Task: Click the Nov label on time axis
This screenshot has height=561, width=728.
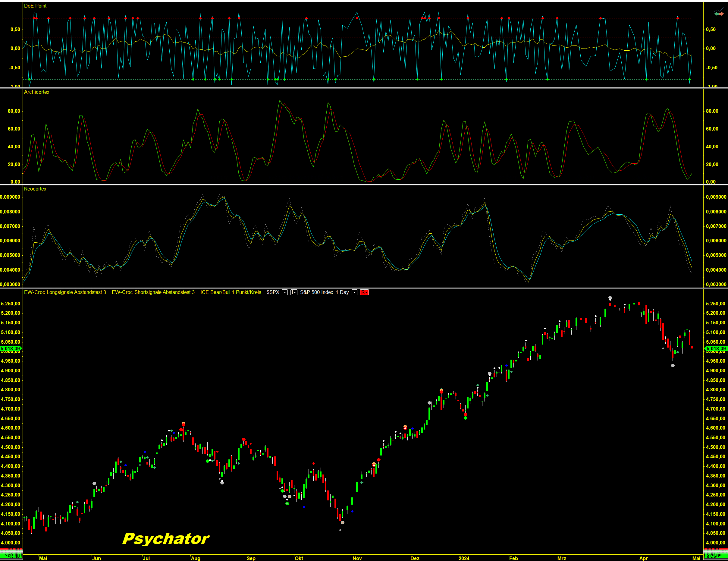Action: point(357,558)
